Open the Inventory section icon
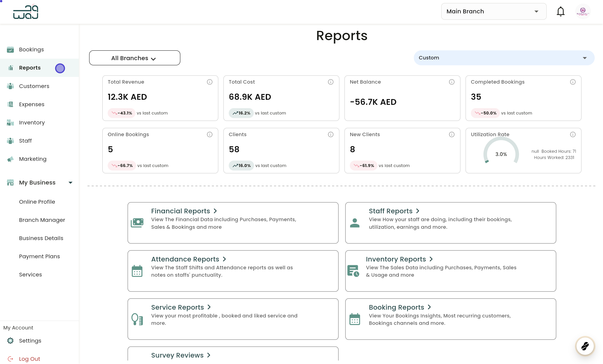The width and height of the screenshot is (603, 364). [10, 122]
